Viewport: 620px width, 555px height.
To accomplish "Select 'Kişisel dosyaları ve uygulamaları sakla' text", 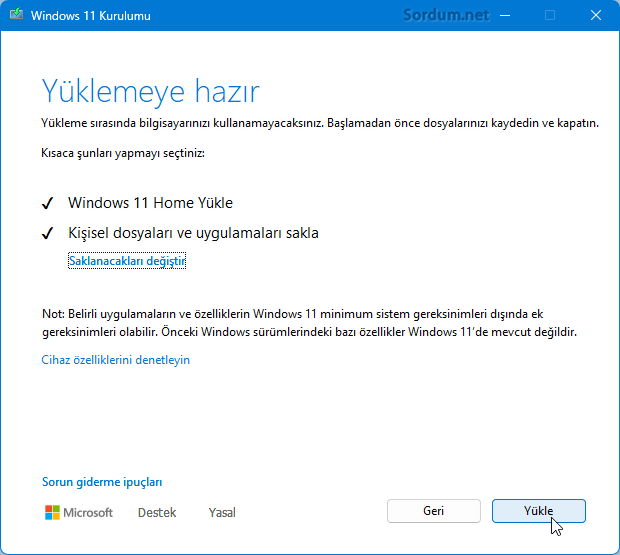I will point(193,233).
